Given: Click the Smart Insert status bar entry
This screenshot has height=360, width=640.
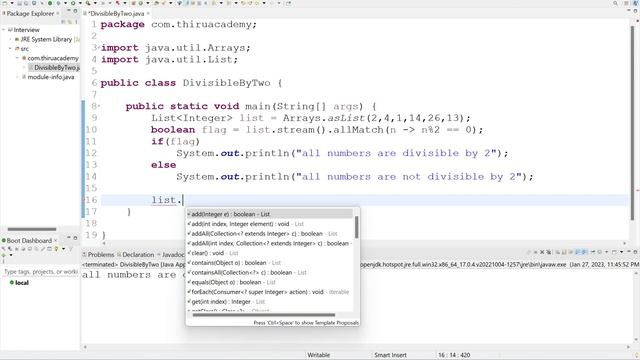Looking at the screenshot, I should (x=390, y=355).
